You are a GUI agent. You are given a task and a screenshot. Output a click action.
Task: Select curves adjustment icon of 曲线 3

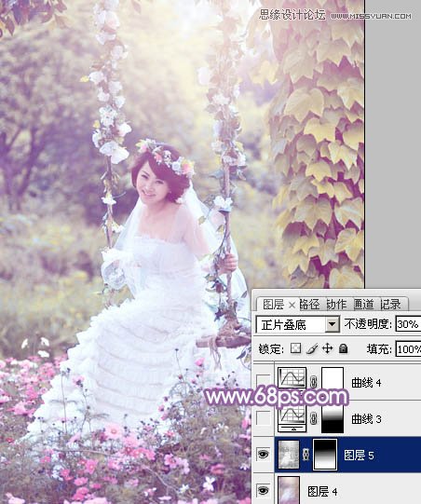pos(292,419)
